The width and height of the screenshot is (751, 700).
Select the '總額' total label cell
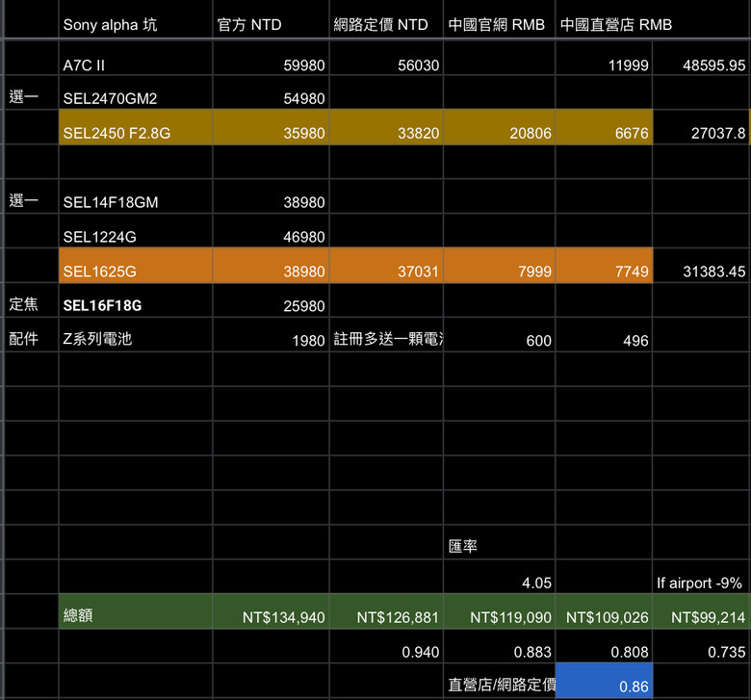136,611
